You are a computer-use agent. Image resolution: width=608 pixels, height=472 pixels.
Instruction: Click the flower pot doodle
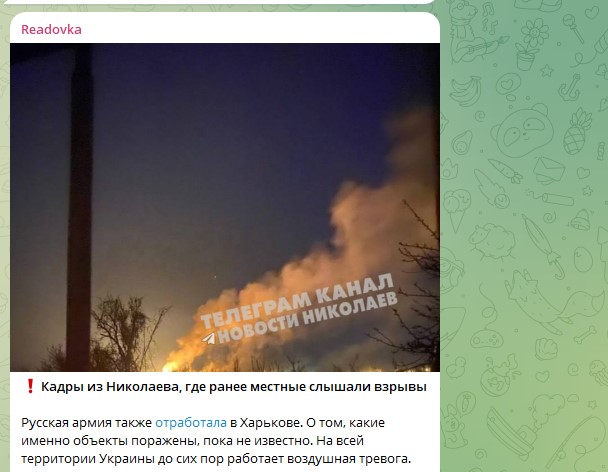tap(531, 44)
